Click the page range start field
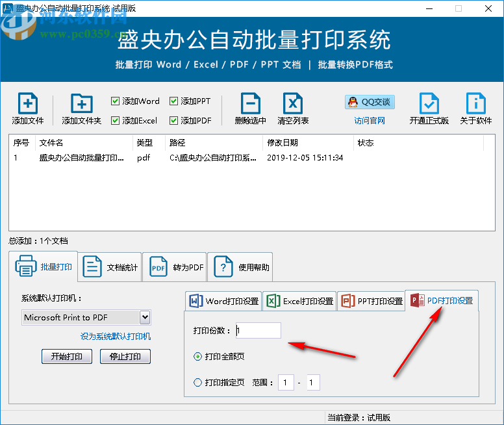The width and height of the screenshot is (504, 425). [x=286, y=383]
